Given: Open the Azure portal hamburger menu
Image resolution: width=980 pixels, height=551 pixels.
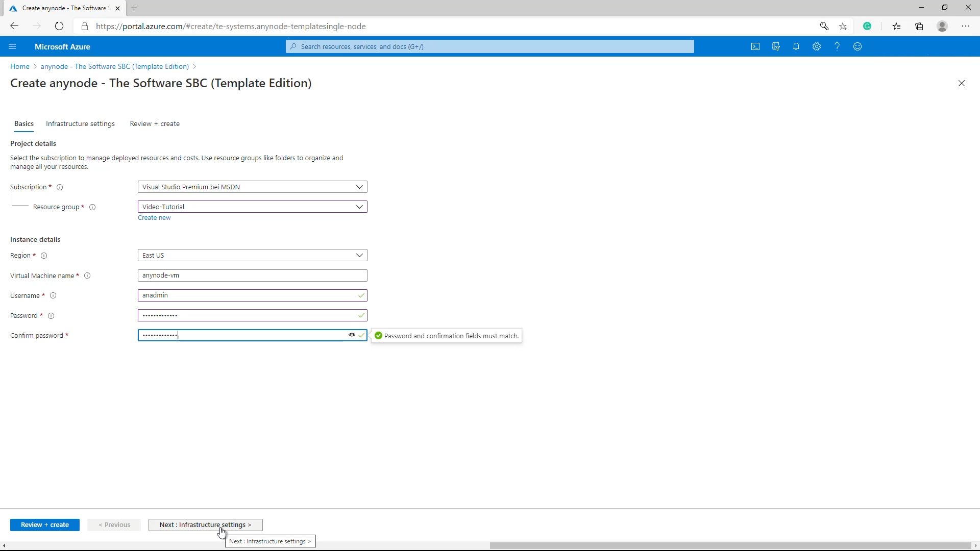Looking at the screenshot, I should (x=13, y=46).
